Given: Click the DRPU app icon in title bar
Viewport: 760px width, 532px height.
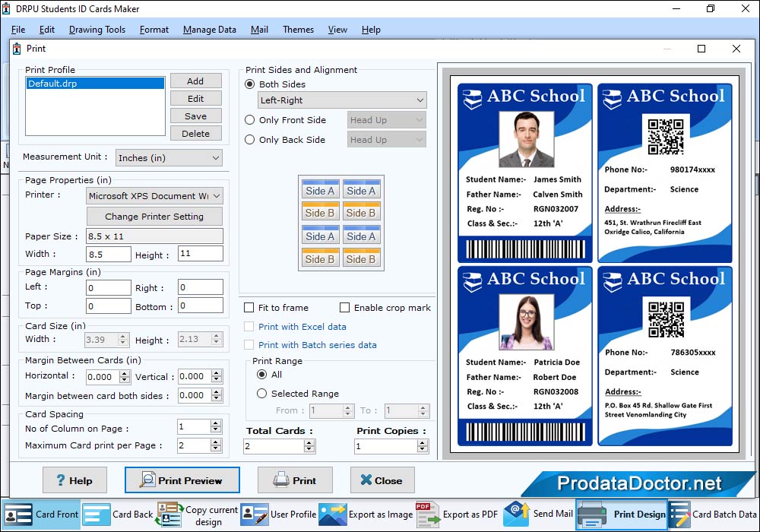Looking at the screenshot, I should click(6, 8).
